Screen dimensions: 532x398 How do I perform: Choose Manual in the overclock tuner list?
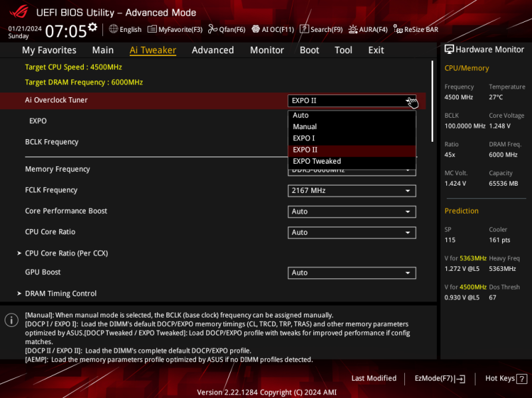(x=352, y=126)
